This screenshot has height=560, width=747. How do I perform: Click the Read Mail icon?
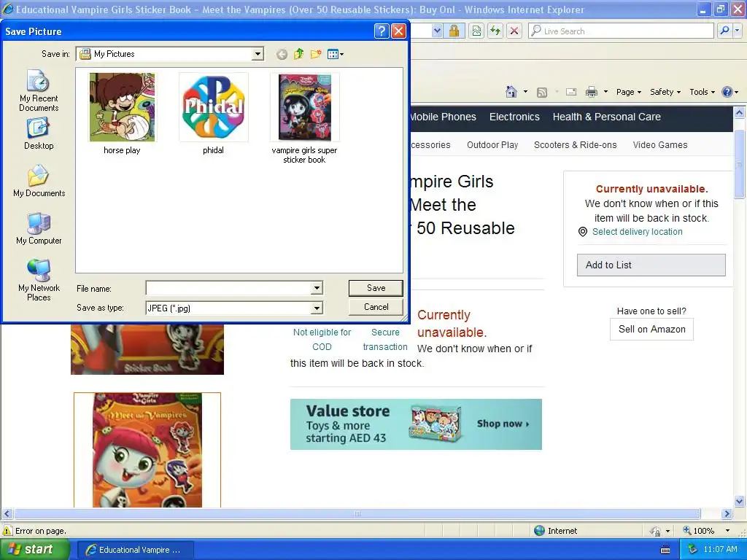coord(570,93)
